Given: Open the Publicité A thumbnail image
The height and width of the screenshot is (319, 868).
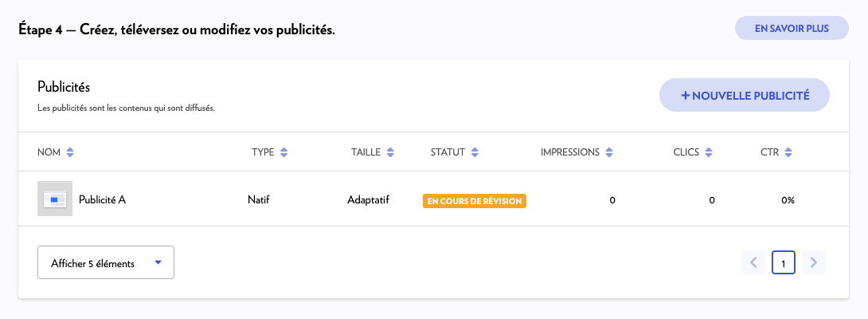Looking at the screenshot, I should [x=55, y=199].
